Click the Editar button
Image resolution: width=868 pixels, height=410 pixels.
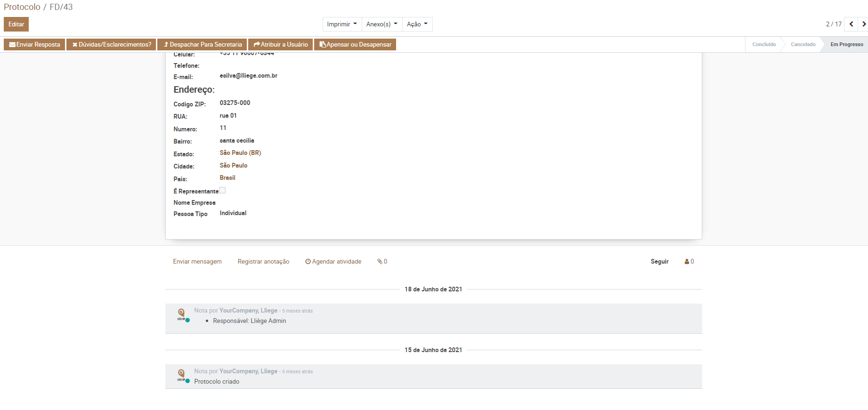[16, 24]
